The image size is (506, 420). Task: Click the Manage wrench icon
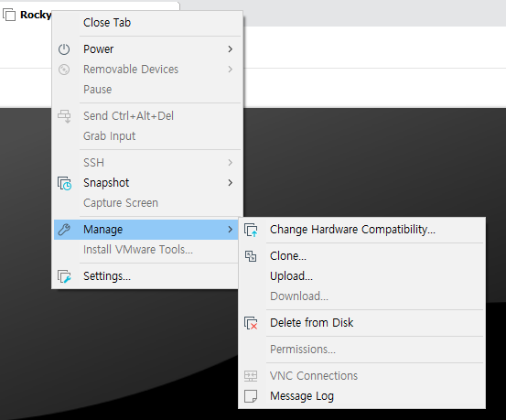(64, 230)
